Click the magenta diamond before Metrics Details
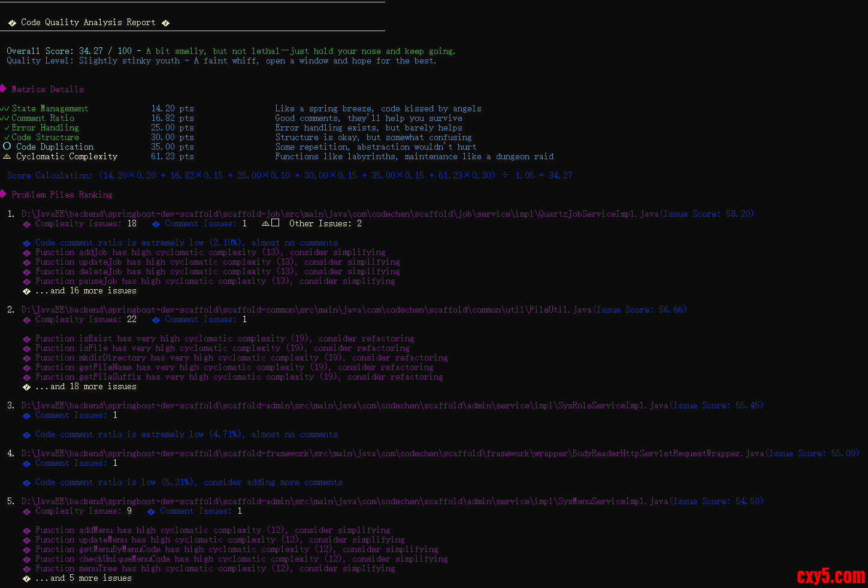This screenshot has width=868, height=588. pyautogui.click(x=3, y=89)
